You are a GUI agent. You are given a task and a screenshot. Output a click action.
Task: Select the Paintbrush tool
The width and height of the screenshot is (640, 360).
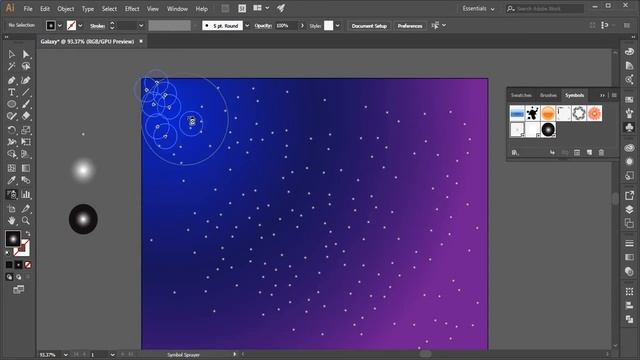26,104
